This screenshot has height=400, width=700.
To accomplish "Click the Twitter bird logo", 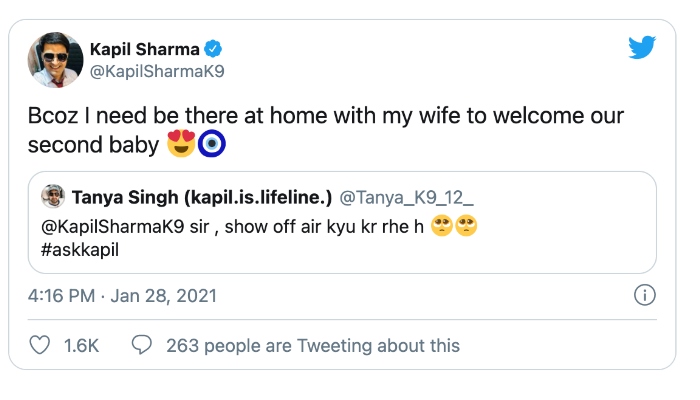I will [x=641, y=47].
